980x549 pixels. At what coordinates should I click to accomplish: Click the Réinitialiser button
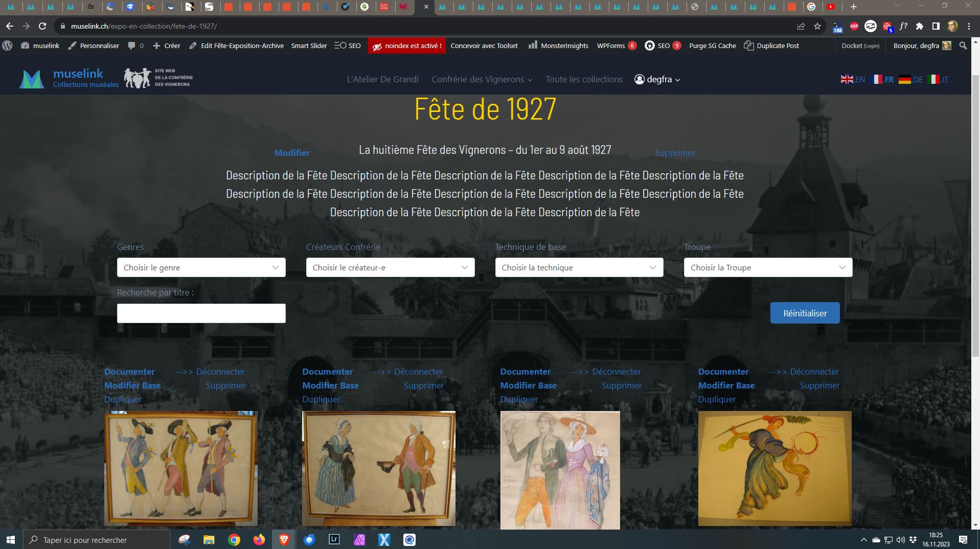(x=805, y=313)
